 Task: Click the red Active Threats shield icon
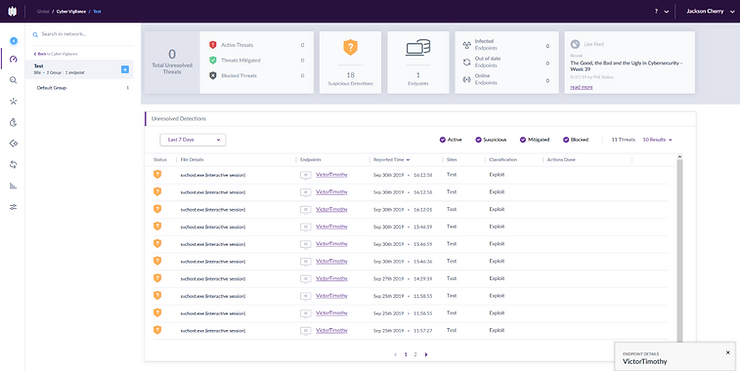click(213, 45)
